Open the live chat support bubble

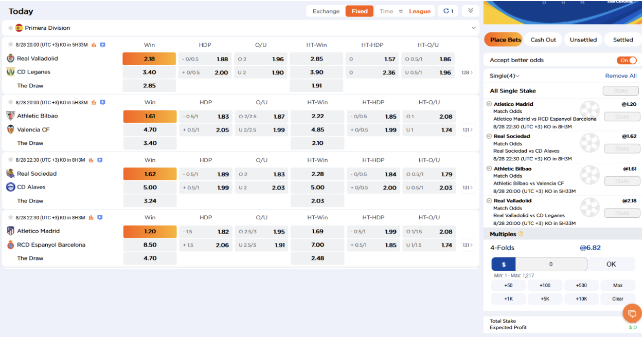pos(632,313)
